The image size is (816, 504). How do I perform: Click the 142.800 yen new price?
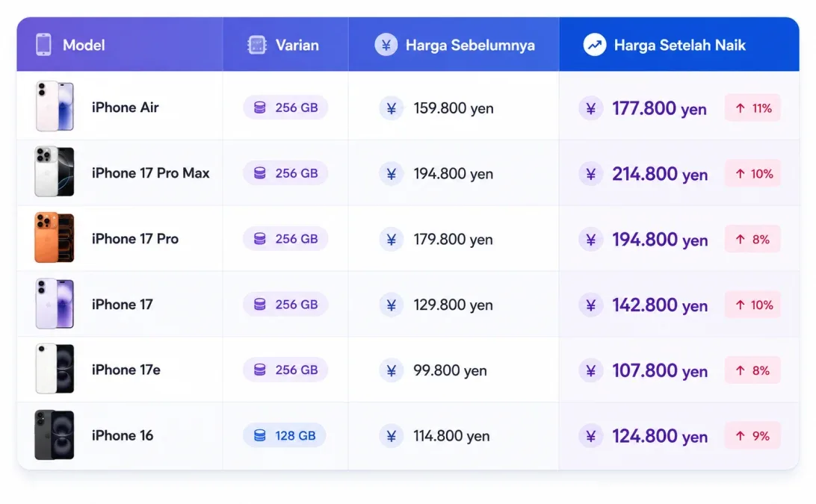pos(660,305)
